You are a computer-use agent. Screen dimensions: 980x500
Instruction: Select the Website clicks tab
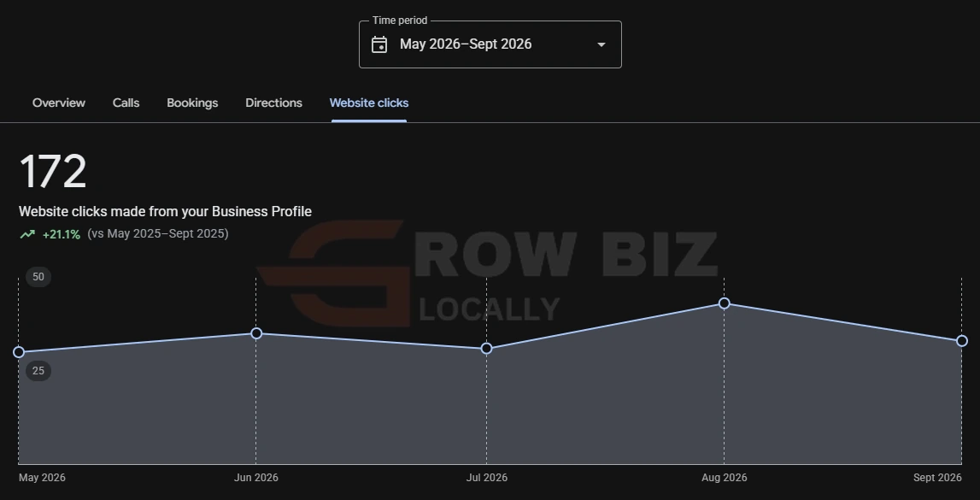tap(369, 103)
